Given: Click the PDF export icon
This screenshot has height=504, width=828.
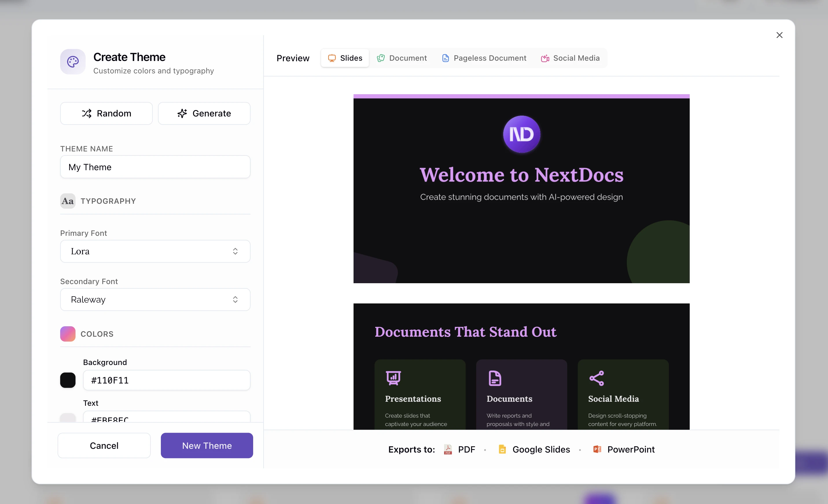Looking at the screenshot, I should (448, 449).
